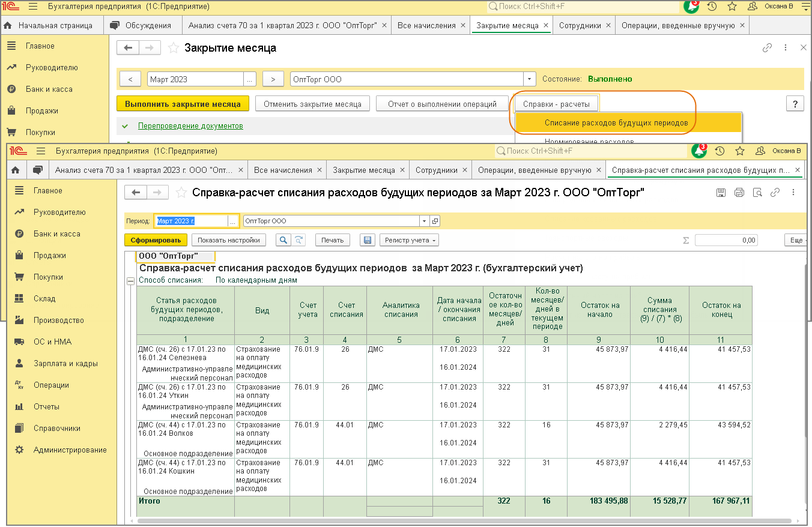Image resolution: width=812 pixels, height=527 pixels.
Task: Expand organization dropdown arrow in report form
Action: pyautogui.click(x=425, y=221)
